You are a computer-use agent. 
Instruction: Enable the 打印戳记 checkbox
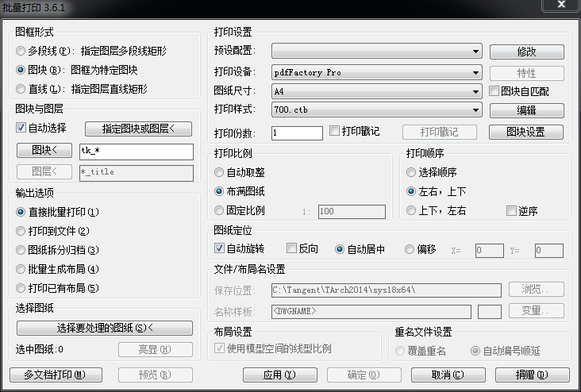(334, 130)
